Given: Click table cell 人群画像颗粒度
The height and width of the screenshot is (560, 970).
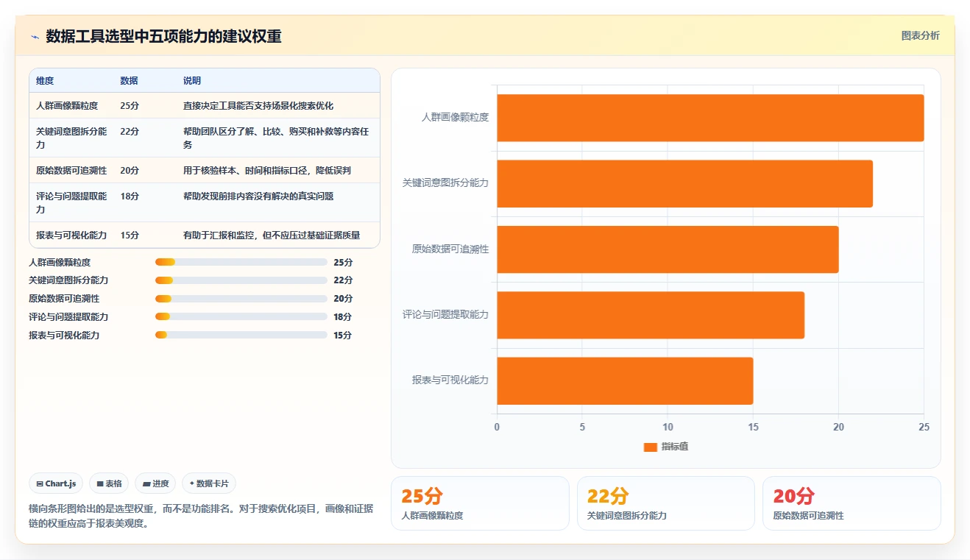Looking at the screenshot, I should coord(67,106).
